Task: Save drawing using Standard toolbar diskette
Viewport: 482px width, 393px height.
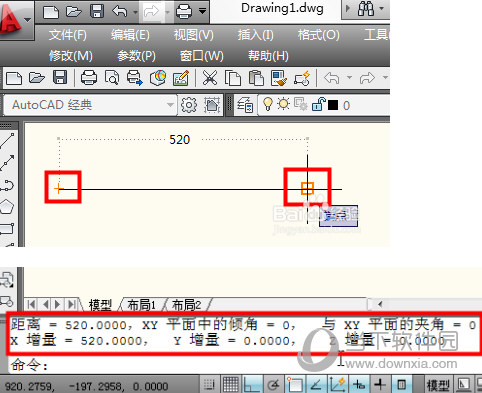Action: click(x=60, y=78)
